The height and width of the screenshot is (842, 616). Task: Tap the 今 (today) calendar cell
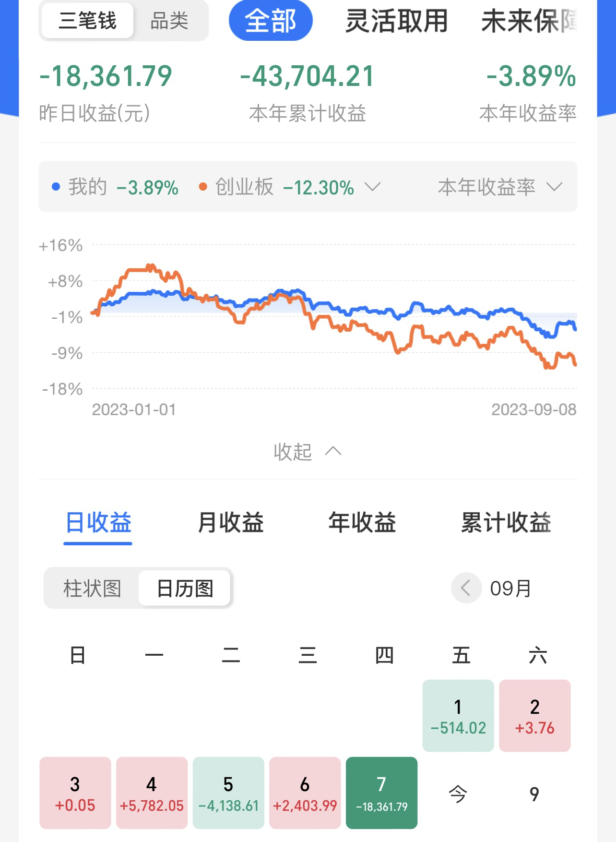click(x=458, y=794)
